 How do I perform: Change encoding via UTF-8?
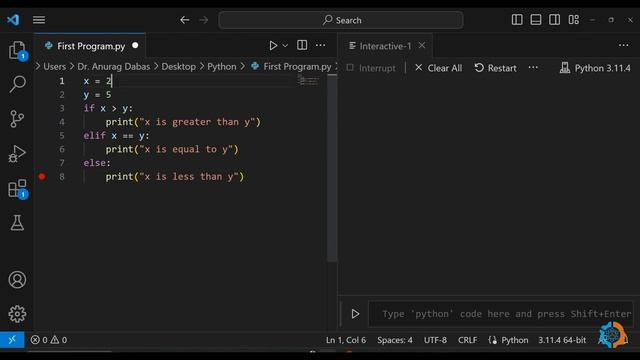point(435,340)
